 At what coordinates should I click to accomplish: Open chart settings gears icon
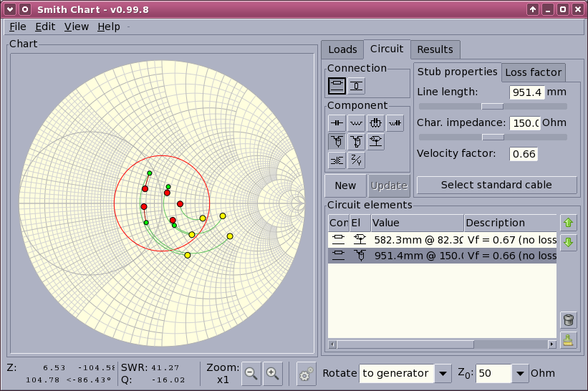pos(306,373)
